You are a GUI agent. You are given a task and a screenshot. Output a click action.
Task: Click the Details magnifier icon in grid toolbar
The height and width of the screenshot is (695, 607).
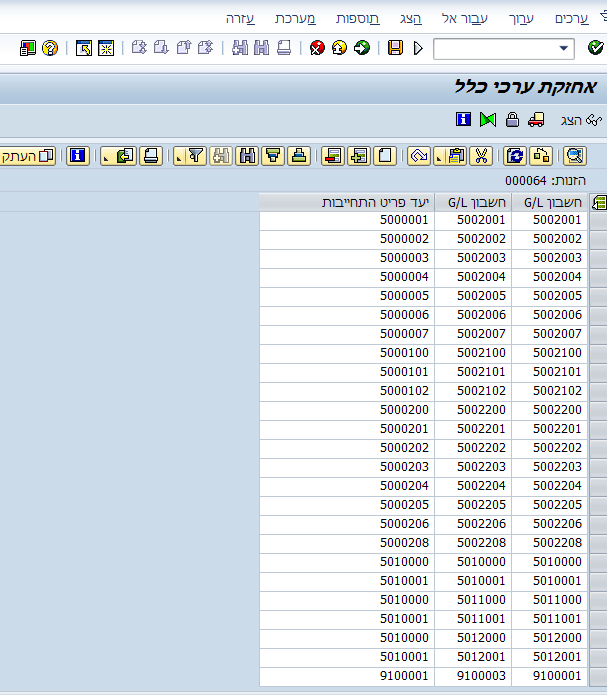pyautogui.click(x=575, y=156)
